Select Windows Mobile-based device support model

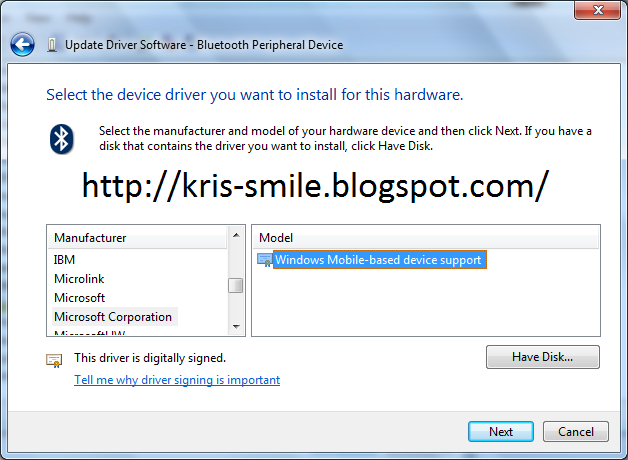point(380,260)
